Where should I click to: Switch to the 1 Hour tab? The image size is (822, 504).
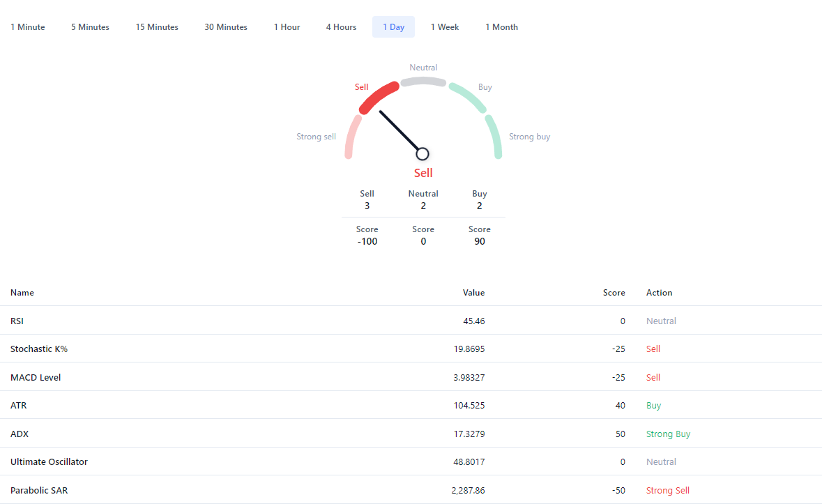tap(287, 26)
